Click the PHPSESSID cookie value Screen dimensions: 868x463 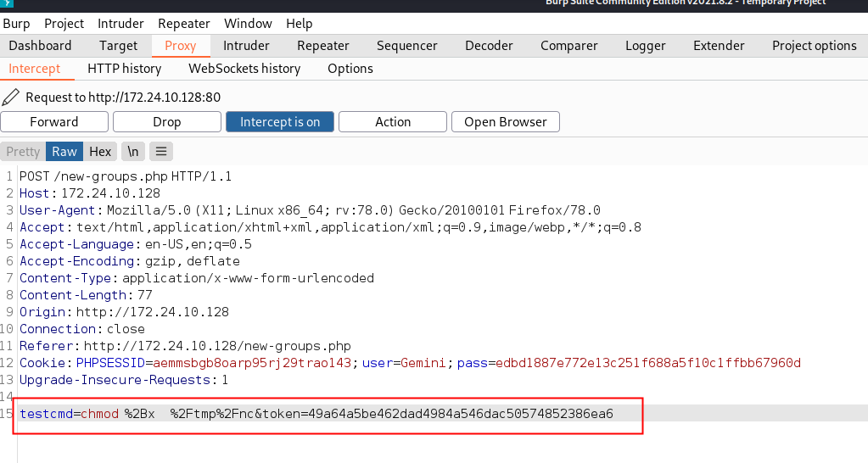point(252,364)
